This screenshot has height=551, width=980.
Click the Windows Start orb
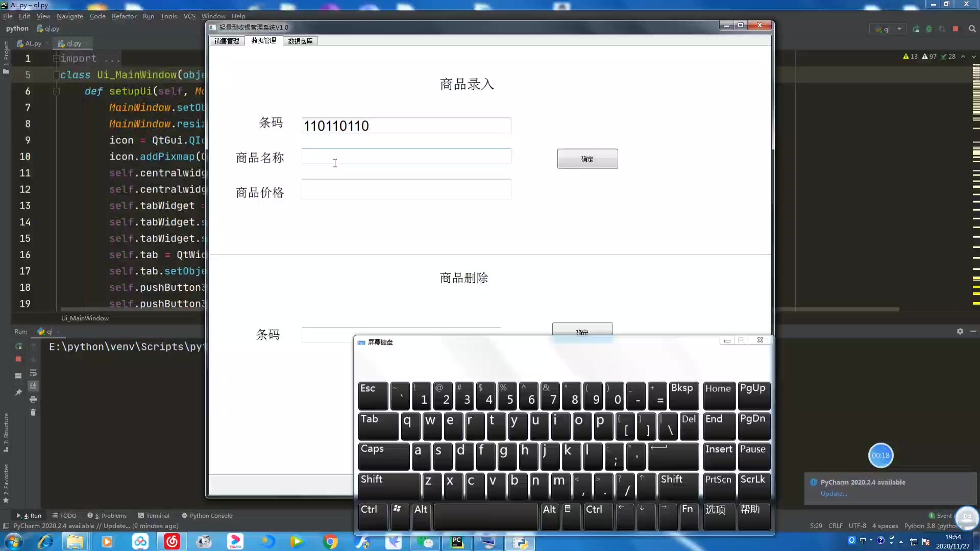(13, 542)
